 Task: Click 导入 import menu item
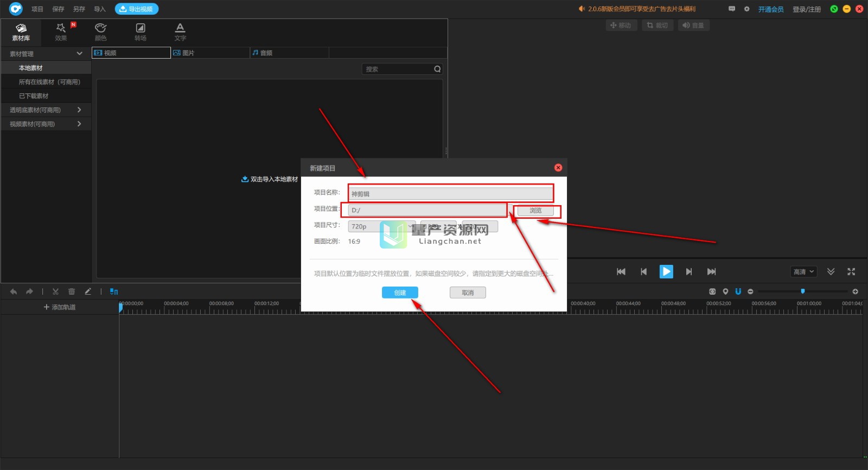[100, 9]
